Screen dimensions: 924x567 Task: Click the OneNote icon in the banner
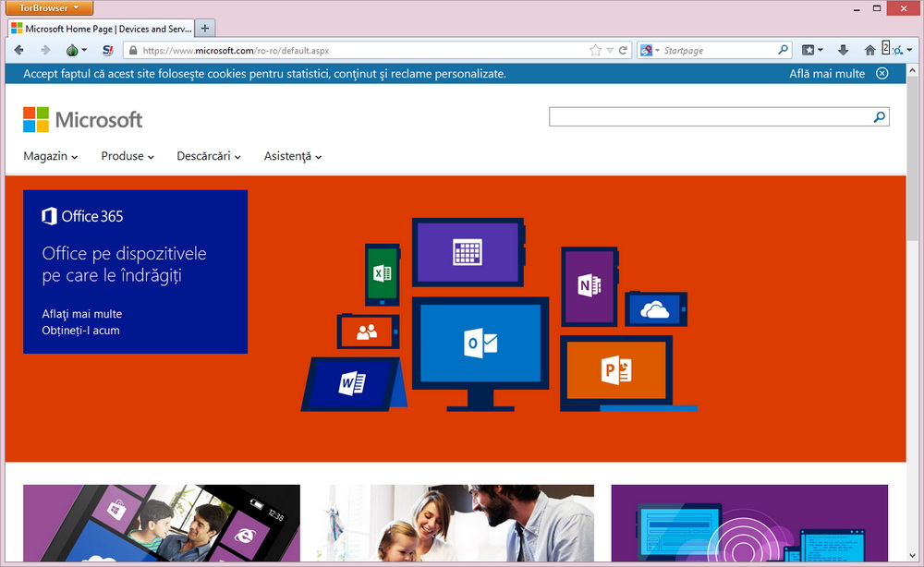point(590,285)
